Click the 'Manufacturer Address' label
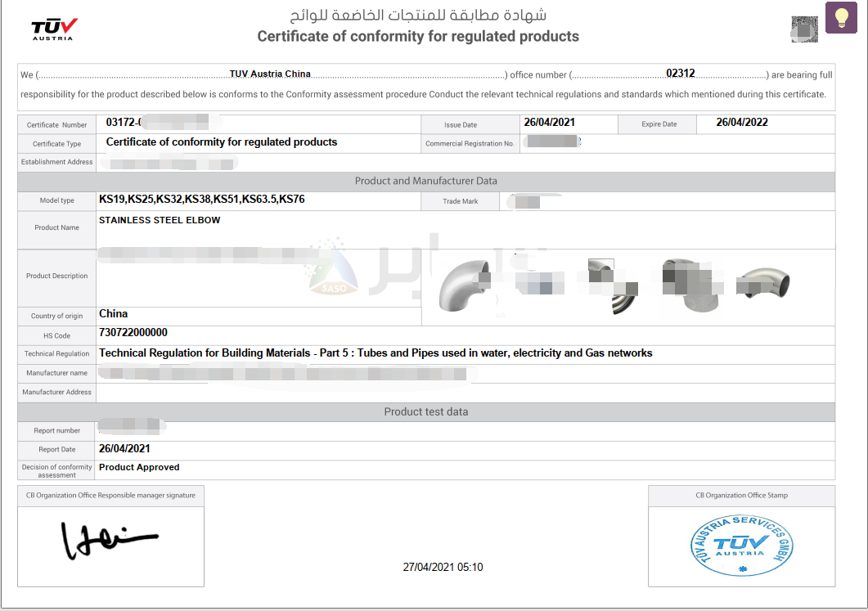This screenshot has width=868, height=611. coord(57,392)
